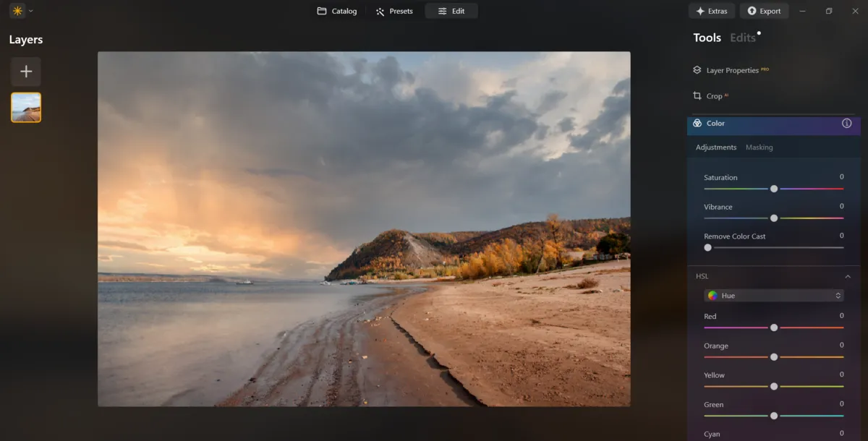Open Layer Properties
Screen dimensions: 868x441
click(731, 70)
